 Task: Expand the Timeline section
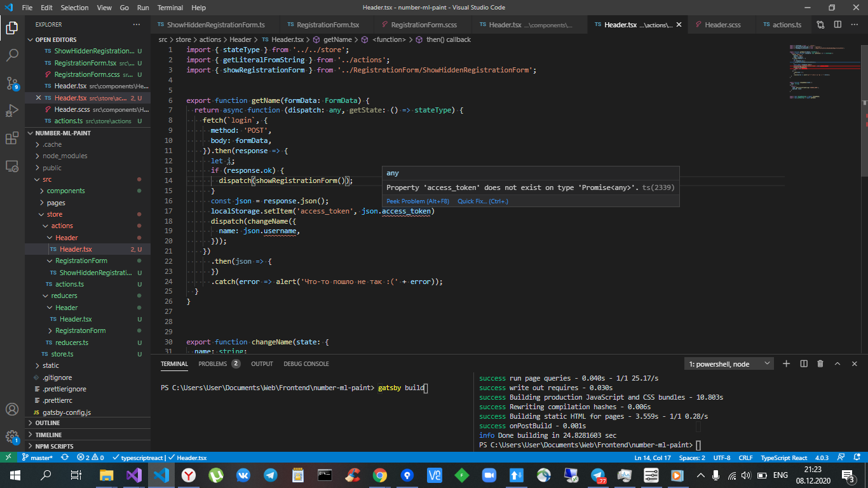pyautogui.click(x=88, y=435)
